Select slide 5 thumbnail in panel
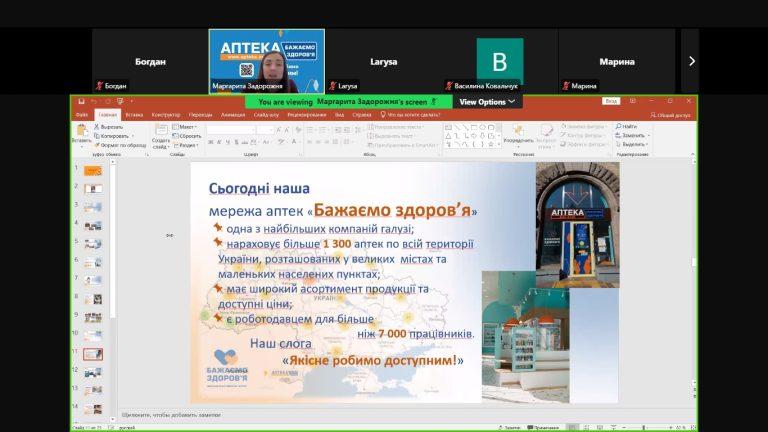768x432 pixels. coord(93,244)
